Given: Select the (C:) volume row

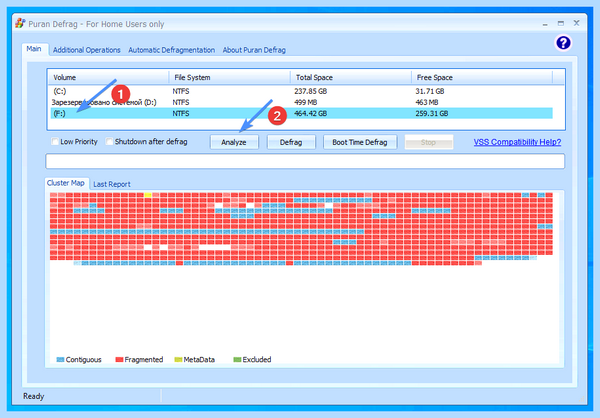Looking at the screenshot, I should (x=302, y=91).
